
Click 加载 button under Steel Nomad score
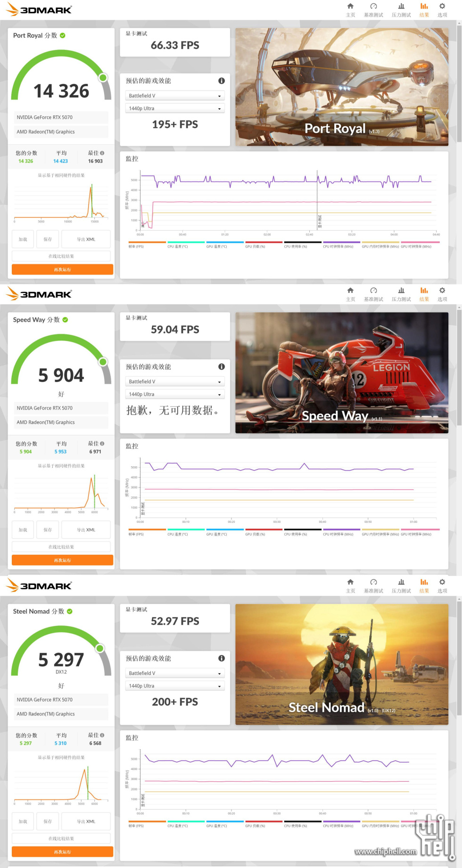tap(23, 821)
